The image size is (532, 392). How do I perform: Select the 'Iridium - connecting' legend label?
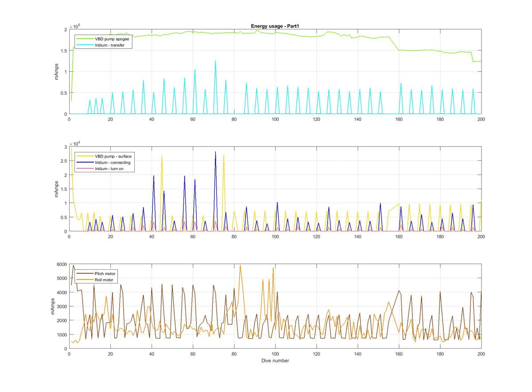pos(113,163)
